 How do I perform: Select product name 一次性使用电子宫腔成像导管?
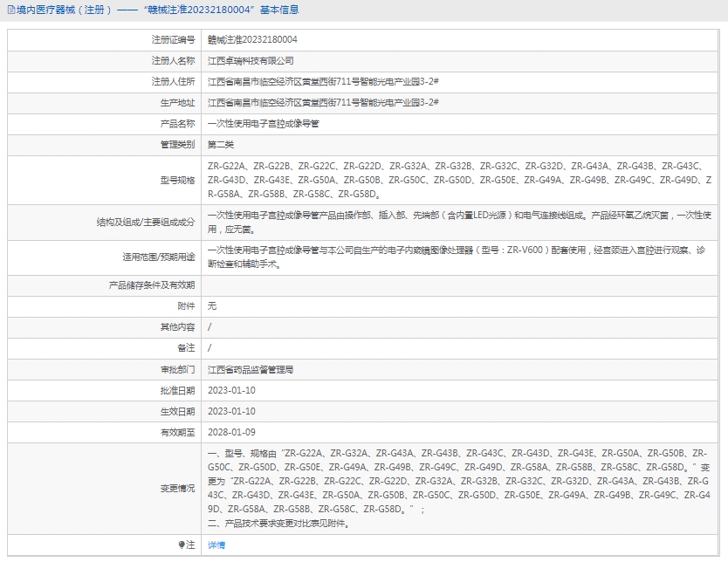[x=264, y=123]
